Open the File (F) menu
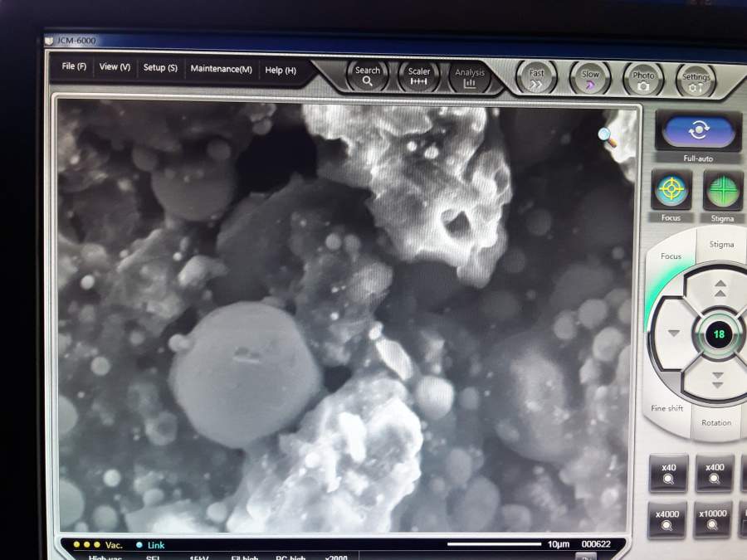The height and width of the screenshot is (560, 747). point(74,67)
